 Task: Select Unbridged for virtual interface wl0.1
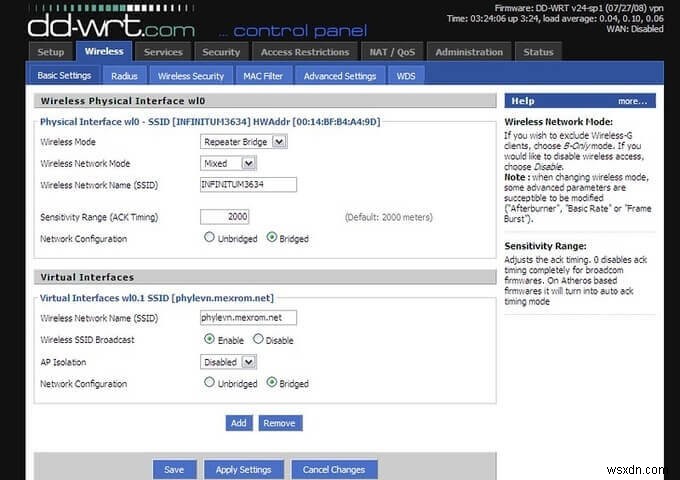click(209, 382)
